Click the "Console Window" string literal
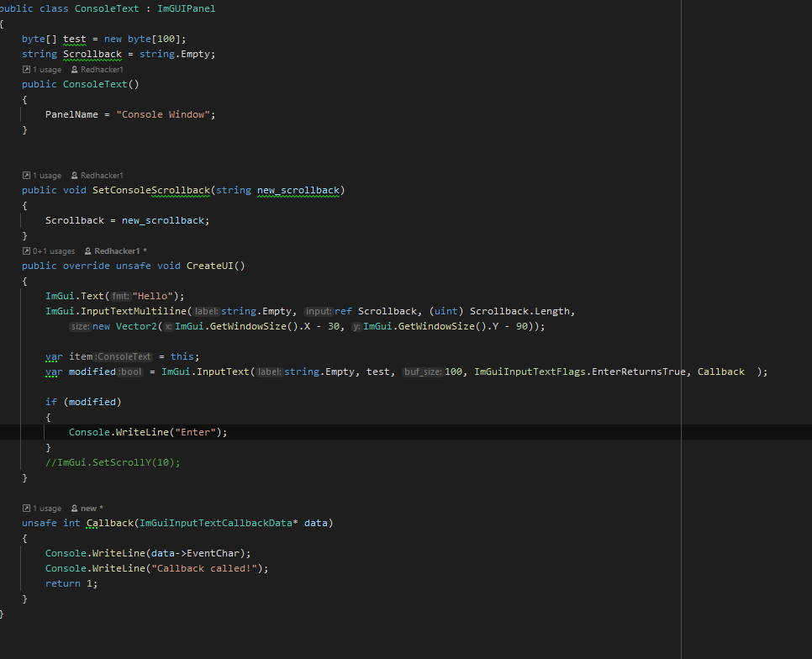 (163, 114)
